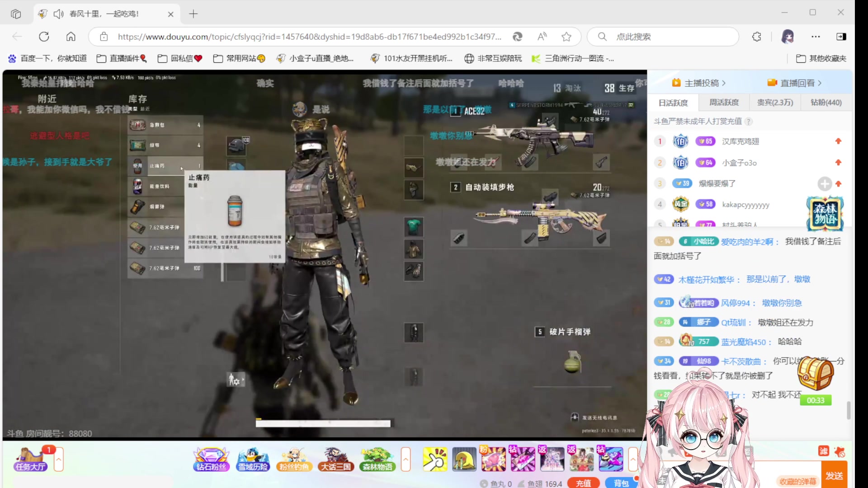Click the red arrow next to 小盒子o3o
Viewport: 868px width, 488px height.
(838, 163)
